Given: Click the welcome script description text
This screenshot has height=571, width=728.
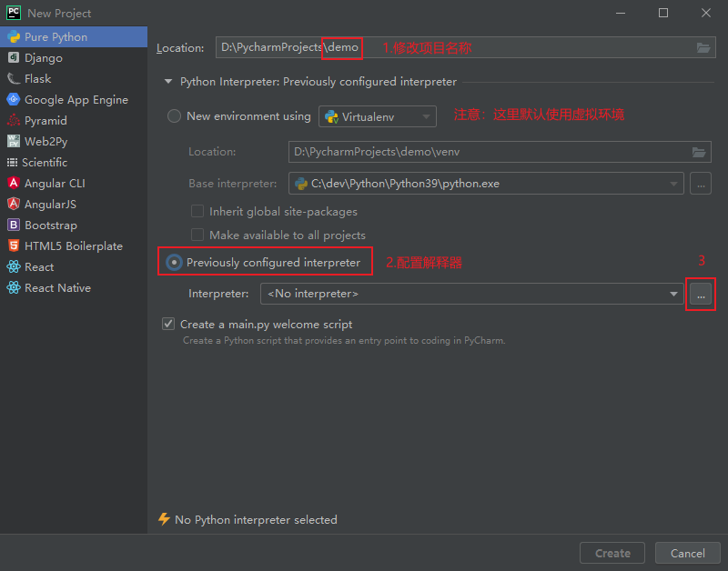Looking at the screenshot, I should click(x=344, y=340).
